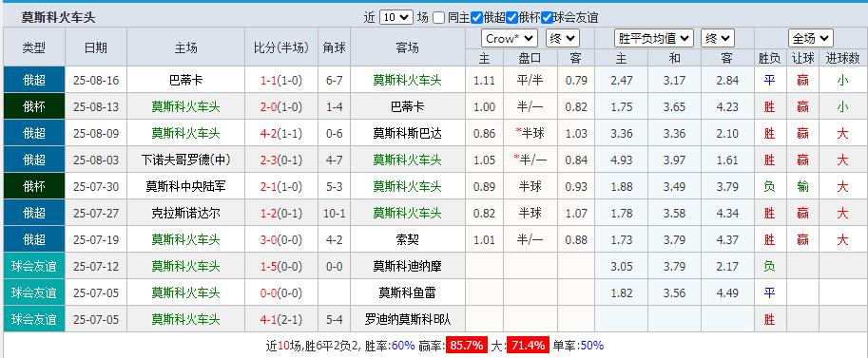Click corner count 10-1 on 25-07-27
Viewport: 868px width, 358px height.
point(335,213)
